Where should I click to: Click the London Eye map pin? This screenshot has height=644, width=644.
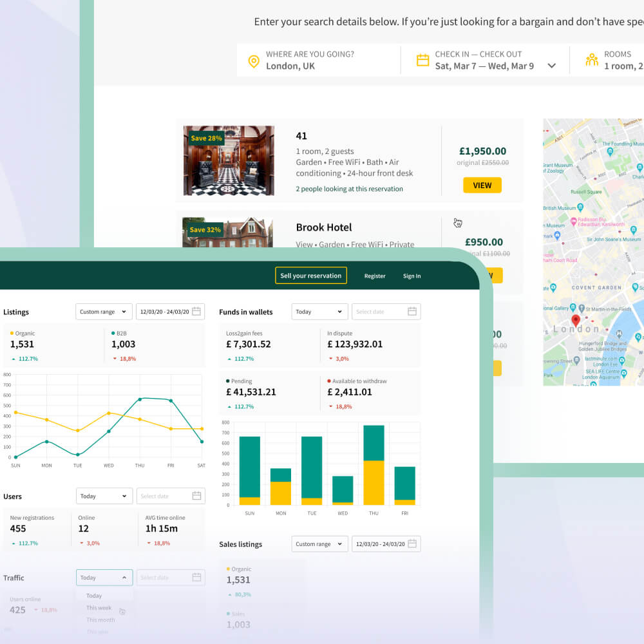click(621, 361)
